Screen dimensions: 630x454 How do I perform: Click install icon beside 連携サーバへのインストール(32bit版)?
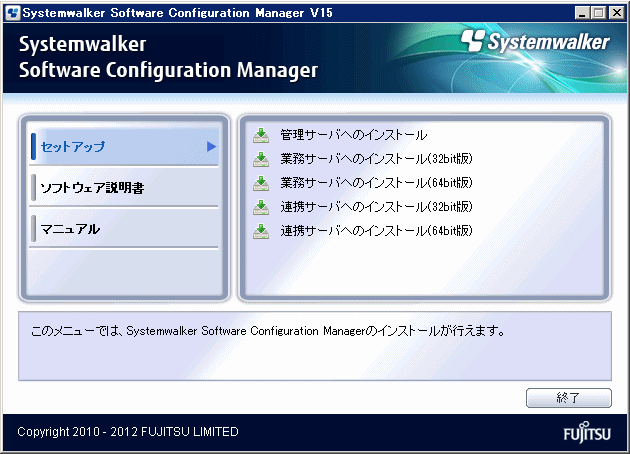261,207
